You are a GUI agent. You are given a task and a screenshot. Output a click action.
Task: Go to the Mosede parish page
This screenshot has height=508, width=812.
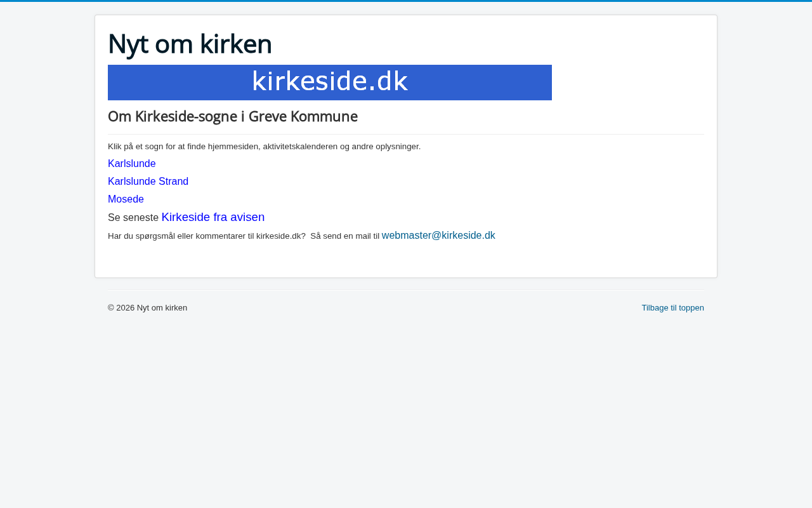(x=126, y=199)
